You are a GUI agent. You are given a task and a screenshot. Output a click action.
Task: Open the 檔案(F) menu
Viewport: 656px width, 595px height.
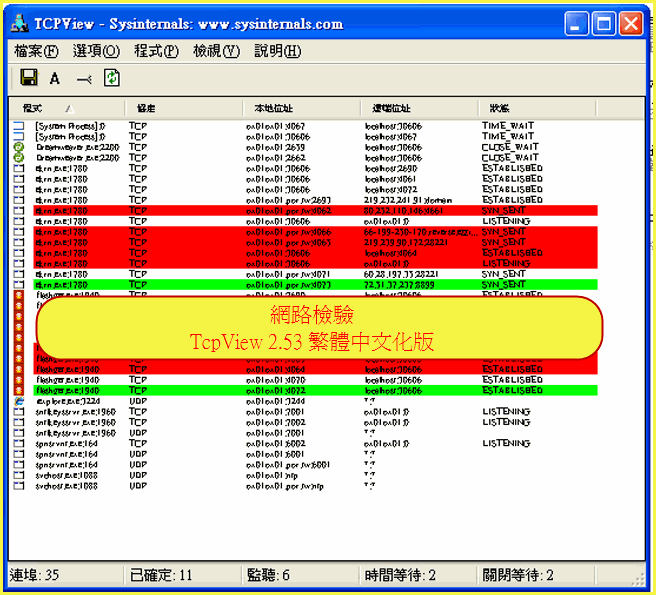(x=35, y=51)
